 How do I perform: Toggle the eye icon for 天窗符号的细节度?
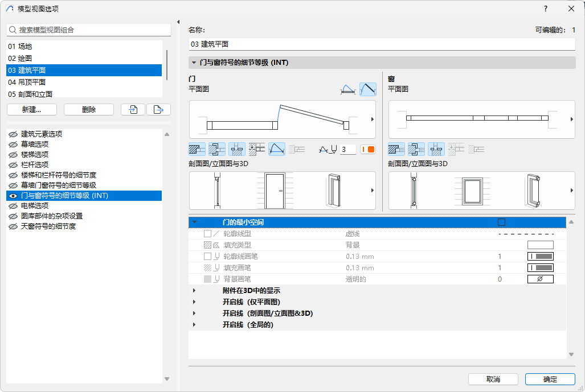[13, 226]
